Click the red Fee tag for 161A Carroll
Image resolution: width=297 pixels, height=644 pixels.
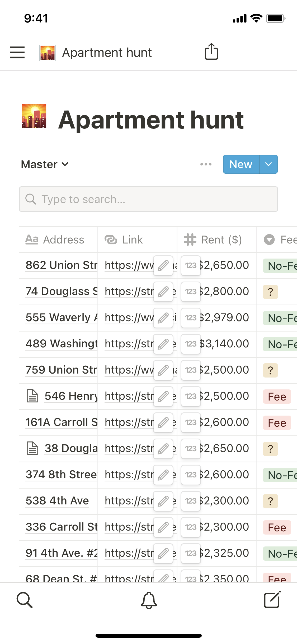point(277,423)
